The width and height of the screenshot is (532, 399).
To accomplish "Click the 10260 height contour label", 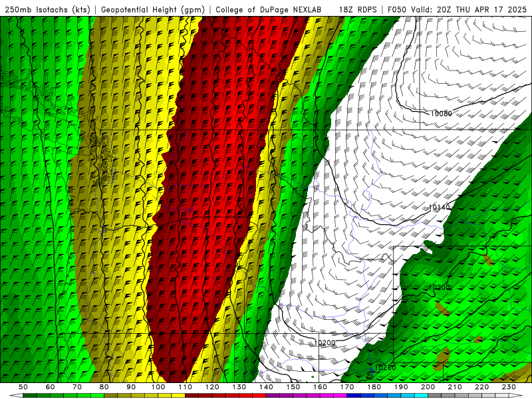I will click(x=385, y=368).
